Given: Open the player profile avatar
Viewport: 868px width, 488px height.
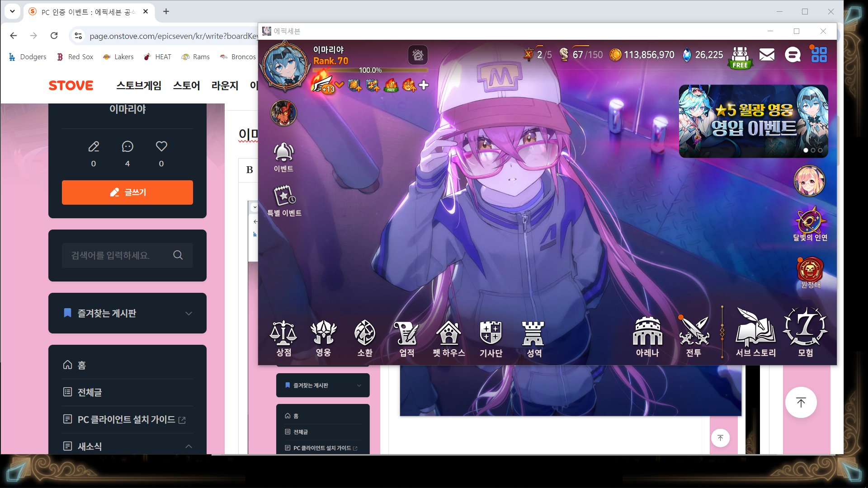Looking at the screenshot, I should tap(285, 66).
